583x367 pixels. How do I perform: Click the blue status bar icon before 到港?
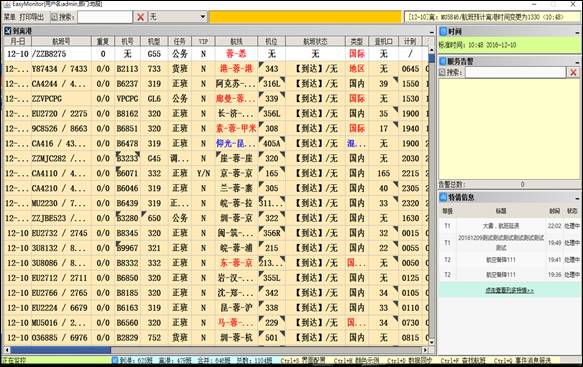pyautogui.click(x=115, y=360)
